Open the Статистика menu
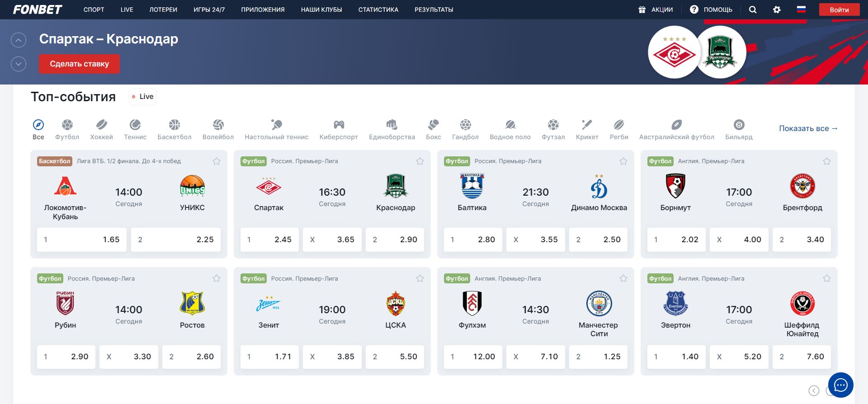The height and width of the screenshot is (404, 868). pyautogui.click(x=378, y=9)
